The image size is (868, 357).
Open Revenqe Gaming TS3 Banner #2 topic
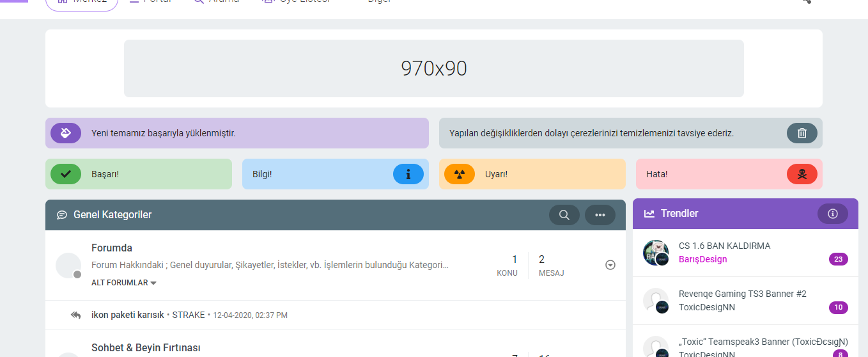[742, 294]
